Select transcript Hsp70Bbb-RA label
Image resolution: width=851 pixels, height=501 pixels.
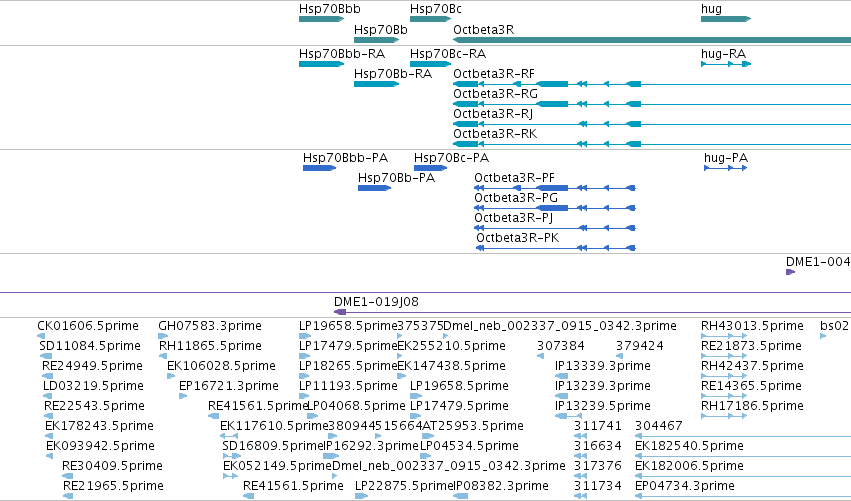pyautogui.click(x=342, y=54)
